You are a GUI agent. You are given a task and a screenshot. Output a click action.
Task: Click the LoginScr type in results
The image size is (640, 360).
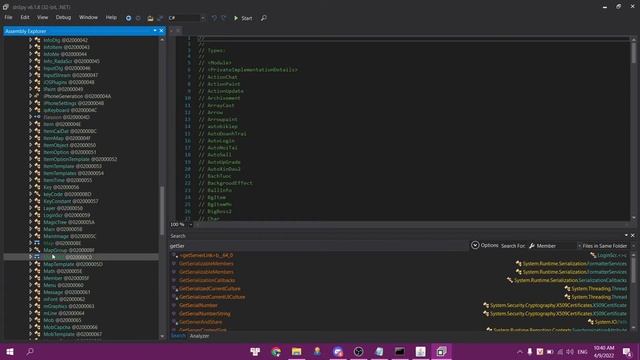608,255
